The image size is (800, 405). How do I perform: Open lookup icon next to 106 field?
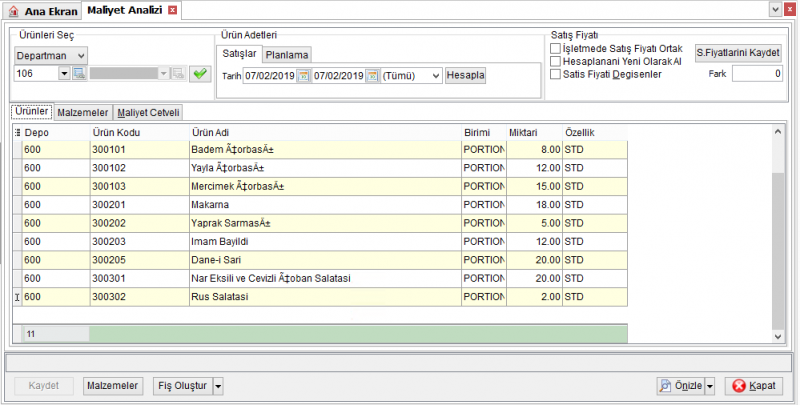point(79,73)
